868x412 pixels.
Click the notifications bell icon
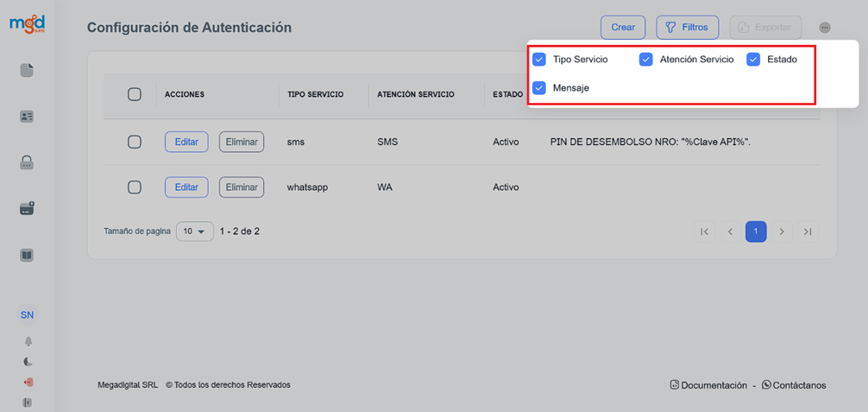(x=28, y=342)
